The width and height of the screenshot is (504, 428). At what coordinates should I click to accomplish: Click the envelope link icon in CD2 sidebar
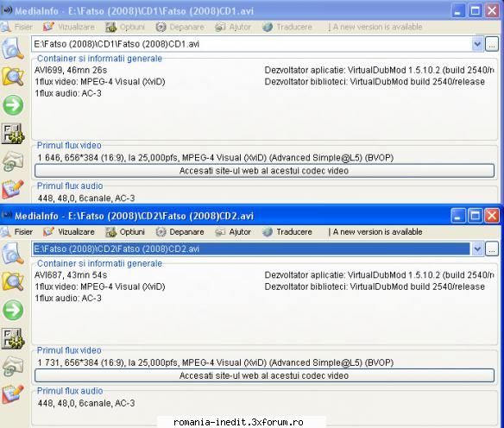pyautogui.click(x=13, y=367)
